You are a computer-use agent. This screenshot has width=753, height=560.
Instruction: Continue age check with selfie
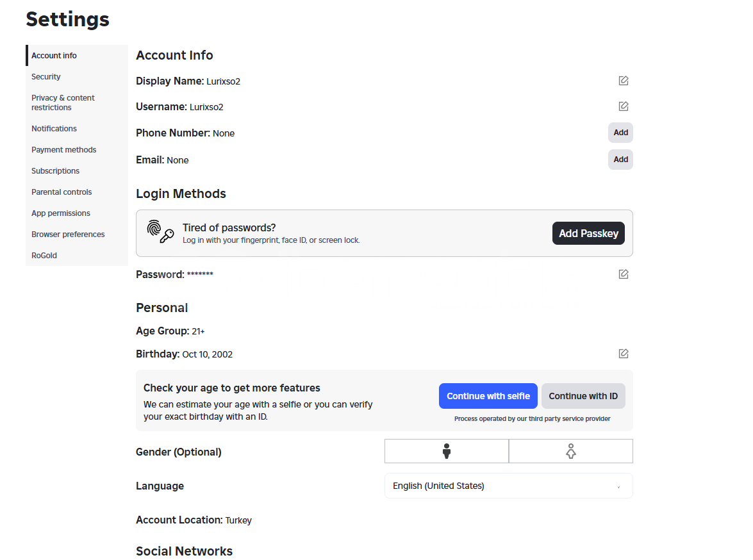click(488, 396)
